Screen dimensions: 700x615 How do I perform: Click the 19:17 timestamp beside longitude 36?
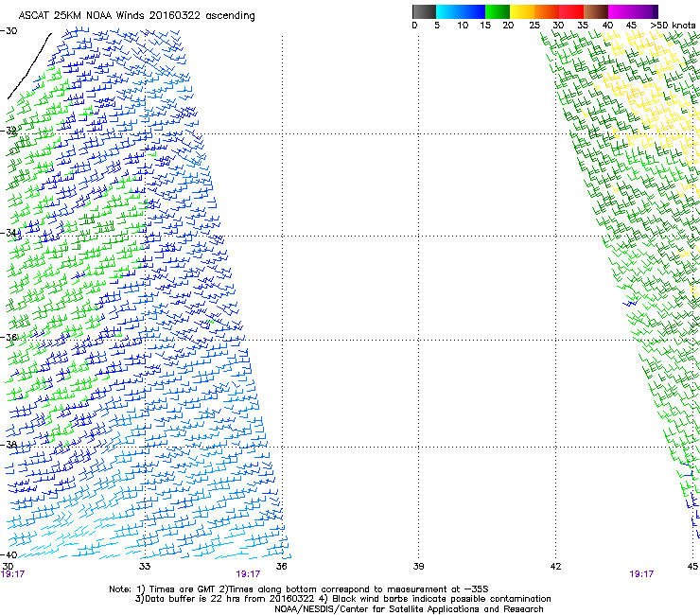click(248, 574)
